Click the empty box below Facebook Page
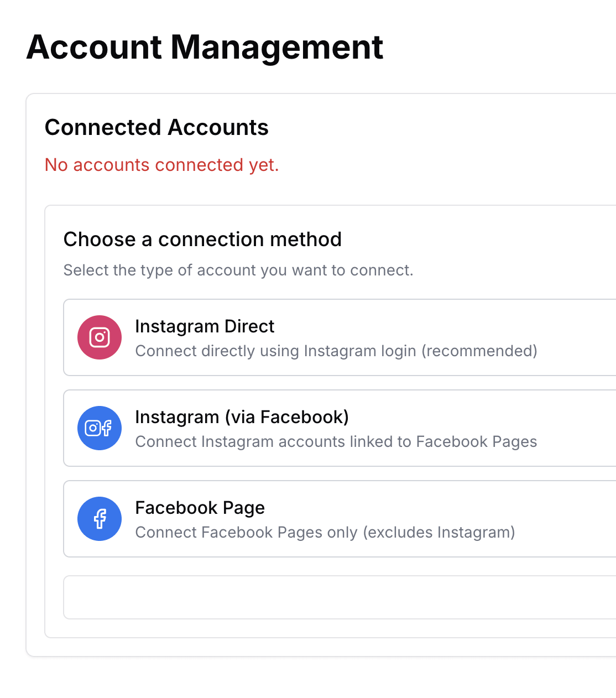Image resolution: width=616 pixels, height=698 pixels. (x=340, y=597)
